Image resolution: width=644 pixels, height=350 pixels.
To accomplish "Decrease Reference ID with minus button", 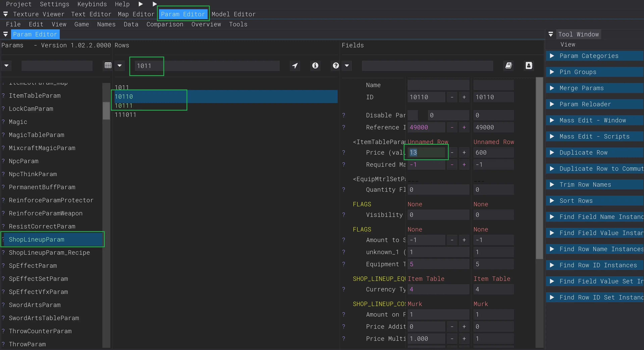I will pos(452,127).
